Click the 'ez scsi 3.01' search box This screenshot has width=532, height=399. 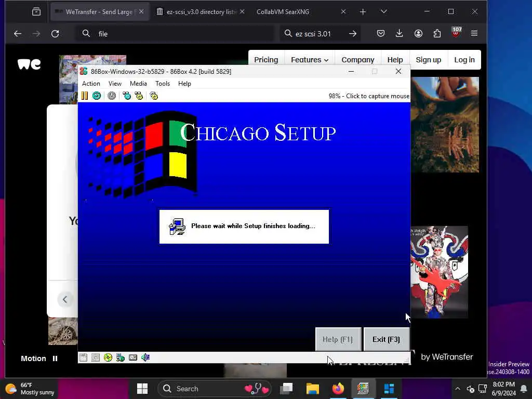click(320, 34)
